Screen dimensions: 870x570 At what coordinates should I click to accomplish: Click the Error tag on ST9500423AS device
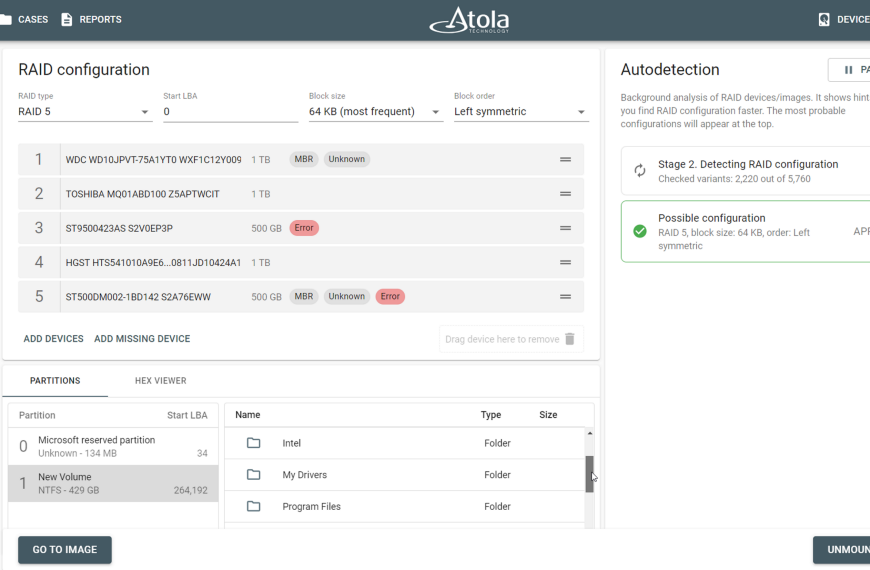[304, 228]
